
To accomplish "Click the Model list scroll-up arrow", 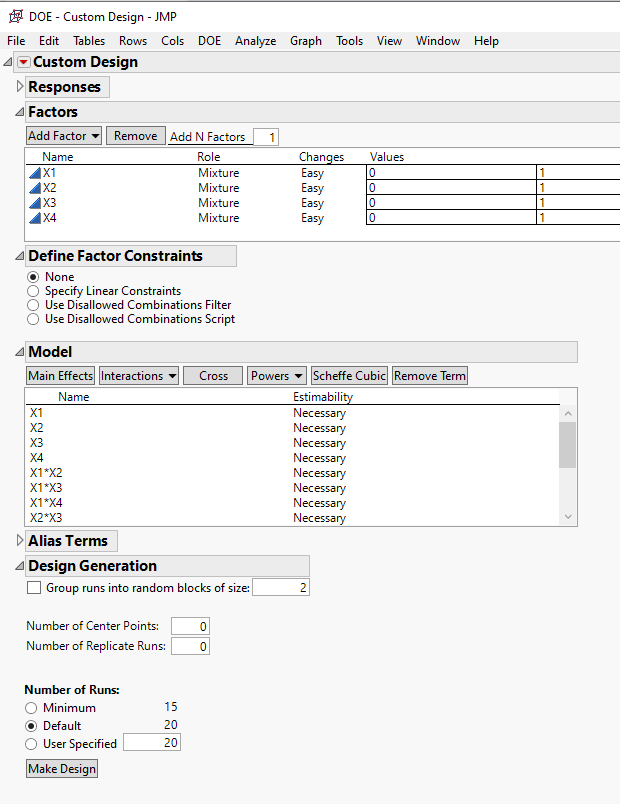I will [569, 412].
